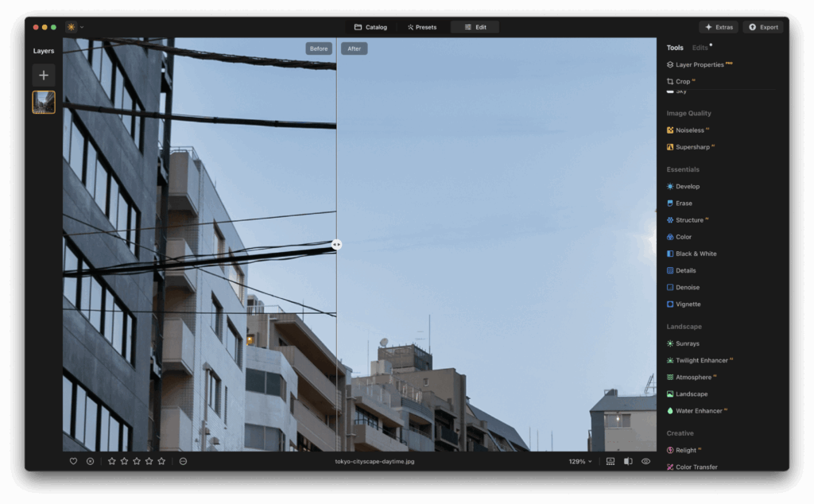
Task: Open the chevron menu next to the Luminar logo
Action: (x=83, y=26)
